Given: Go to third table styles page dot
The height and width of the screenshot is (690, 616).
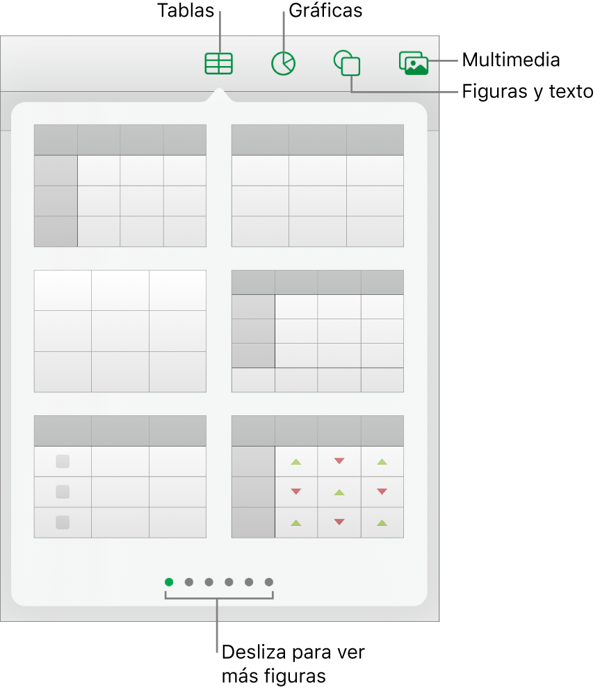Looking at the screenshot, I should click(x=209, y=582).
